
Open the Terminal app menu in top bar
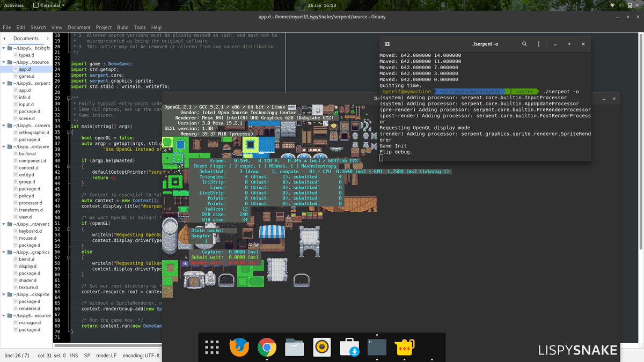click(49, 5)
